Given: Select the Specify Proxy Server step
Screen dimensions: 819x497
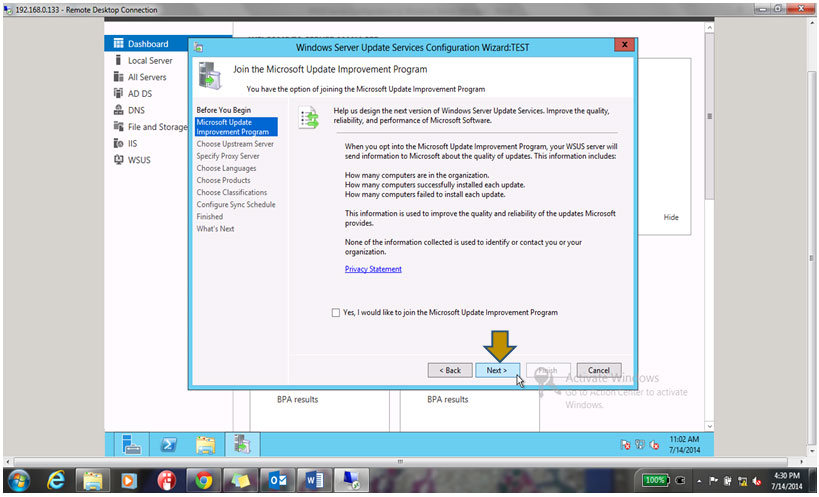Looking at the screenshot, I should click(x=228, y=156).
